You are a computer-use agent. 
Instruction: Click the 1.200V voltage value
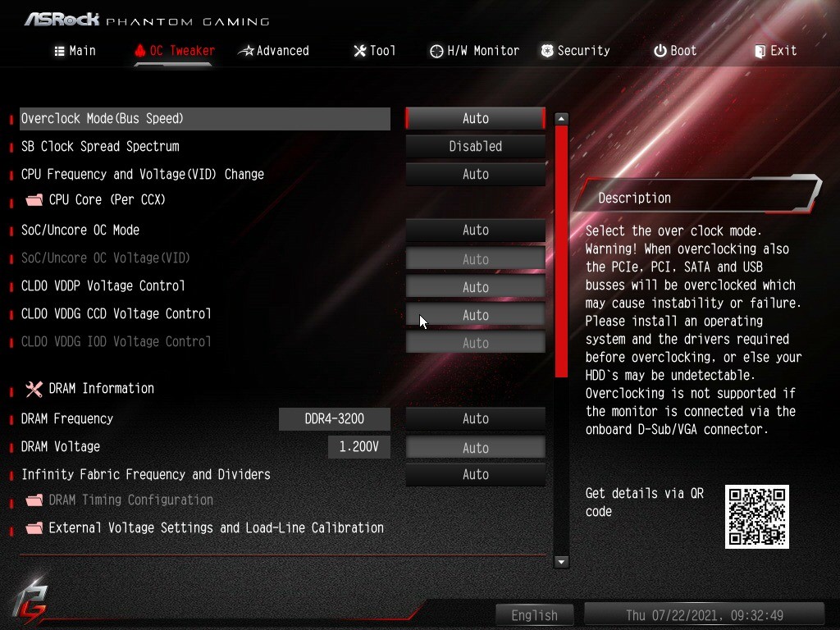pyautogui.click(x=359, y=447)
